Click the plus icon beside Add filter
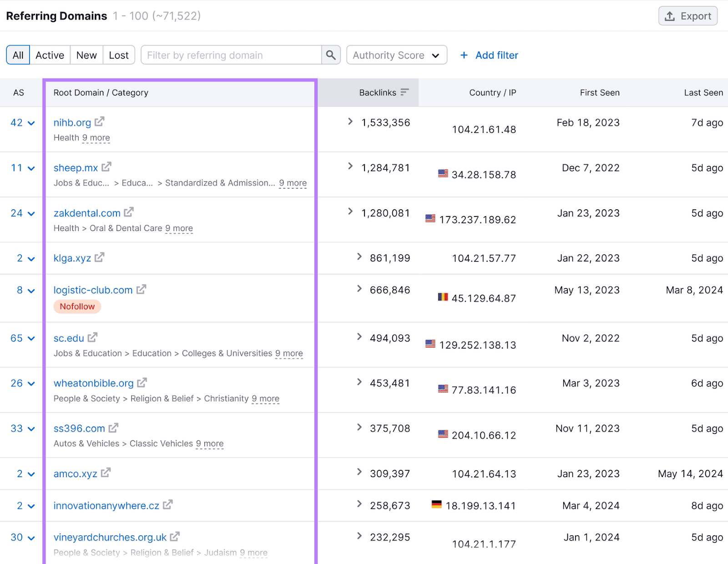The height and width of the screenshot is (564, 728). click(x=464, y=55)
